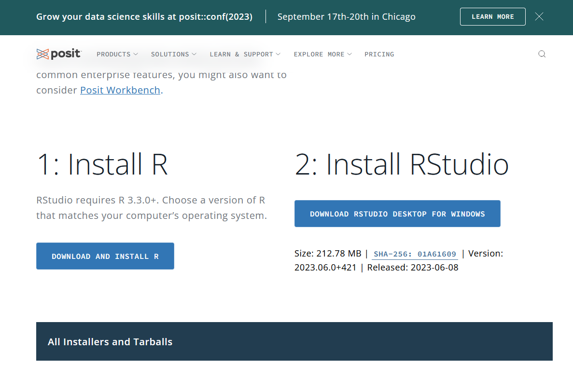Viewport: 573px width, 392px height.
Task: Click the Posit logo
Action: pos(59,54)
